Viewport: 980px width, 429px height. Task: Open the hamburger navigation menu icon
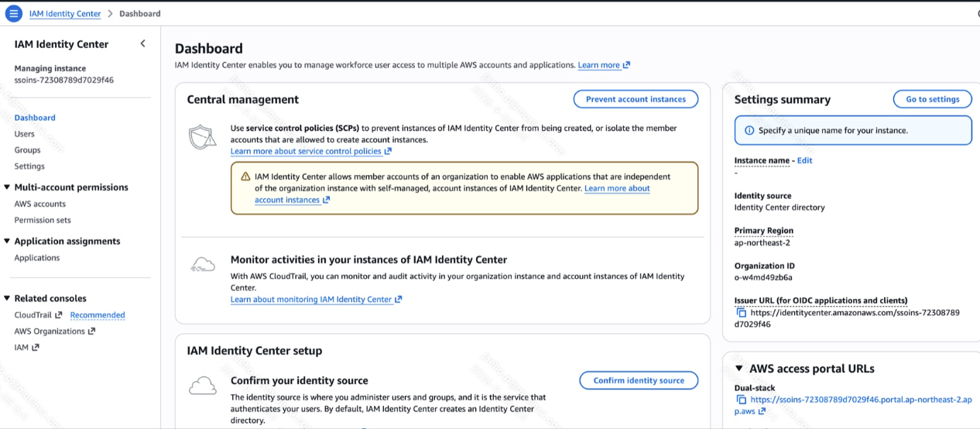[14, 13]
